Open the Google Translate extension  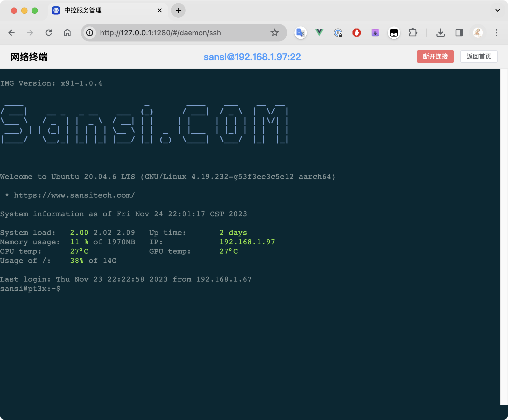pyautogui.click(x=301, y=33)
